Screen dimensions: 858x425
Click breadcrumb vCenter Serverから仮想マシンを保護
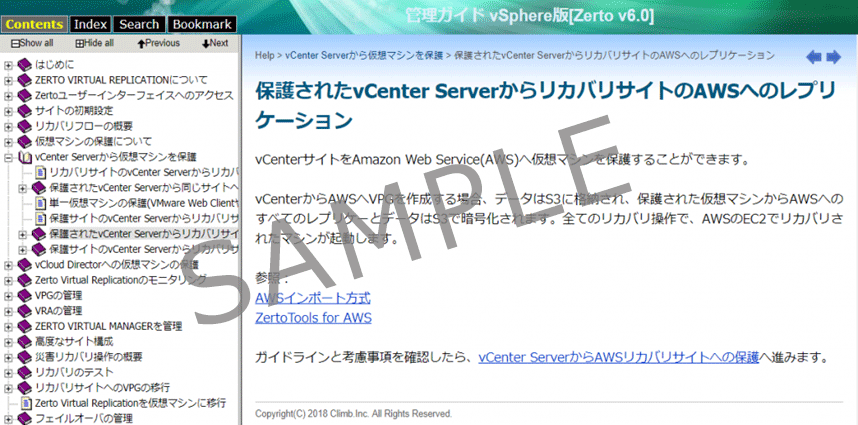(x=364, y=55)
